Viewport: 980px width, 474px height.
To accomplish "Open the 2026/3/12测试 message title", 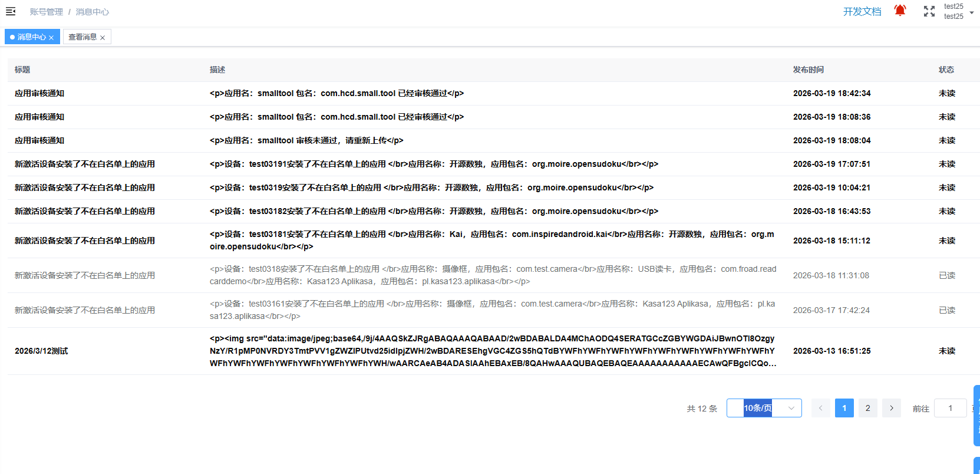I will [41, 351].
